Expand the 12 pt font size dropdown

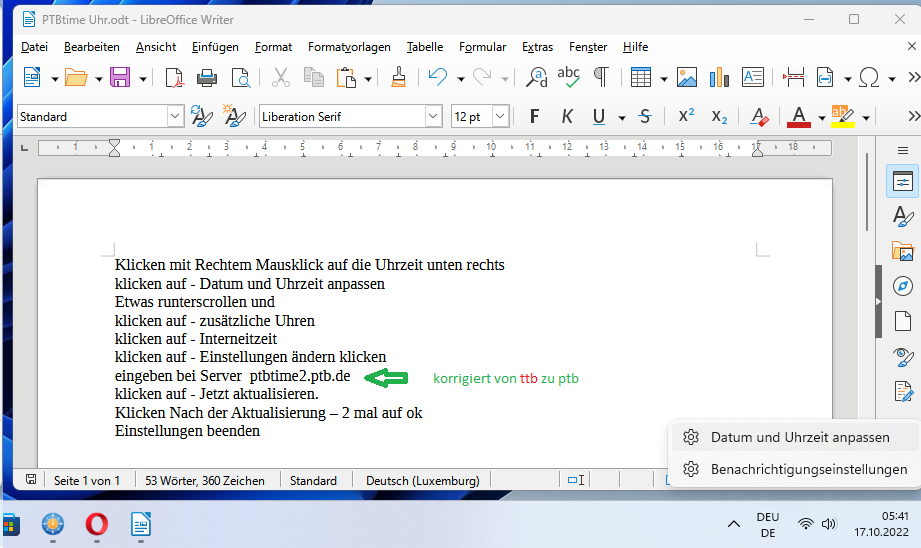tap(500, 116)
